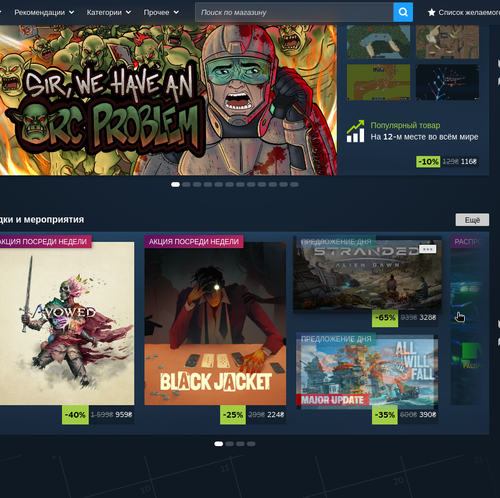Click the blue search magnifier button
The width and height of the screenshot is (500, 498).
click(403, 12)
